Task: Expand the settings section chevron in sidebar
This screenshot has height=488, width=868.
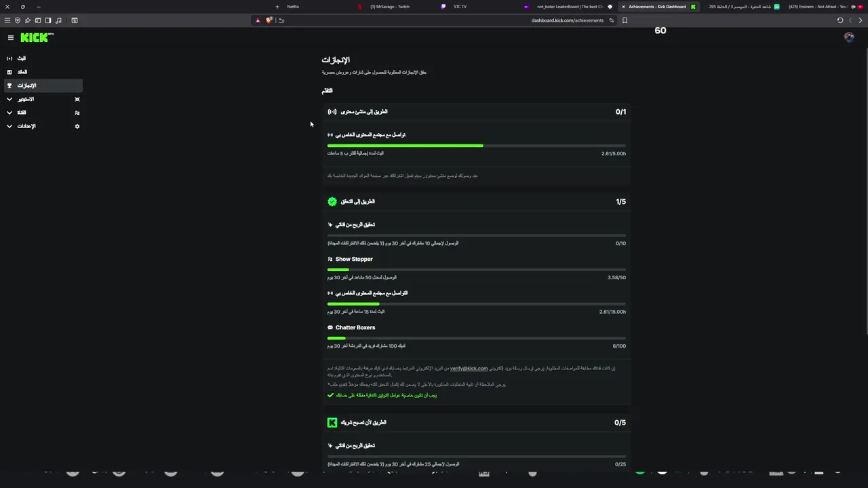Action: tap(9, 126)
